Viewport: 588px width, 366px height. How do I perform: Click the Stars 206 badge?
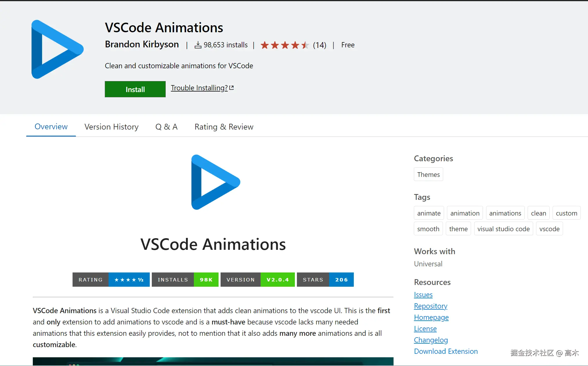click(325, 279)
